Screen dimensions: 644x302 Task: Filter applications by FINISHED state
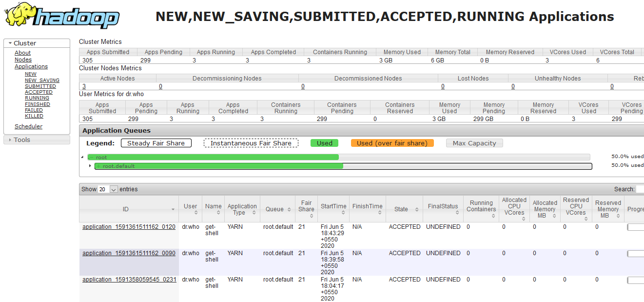coord(38,104)
